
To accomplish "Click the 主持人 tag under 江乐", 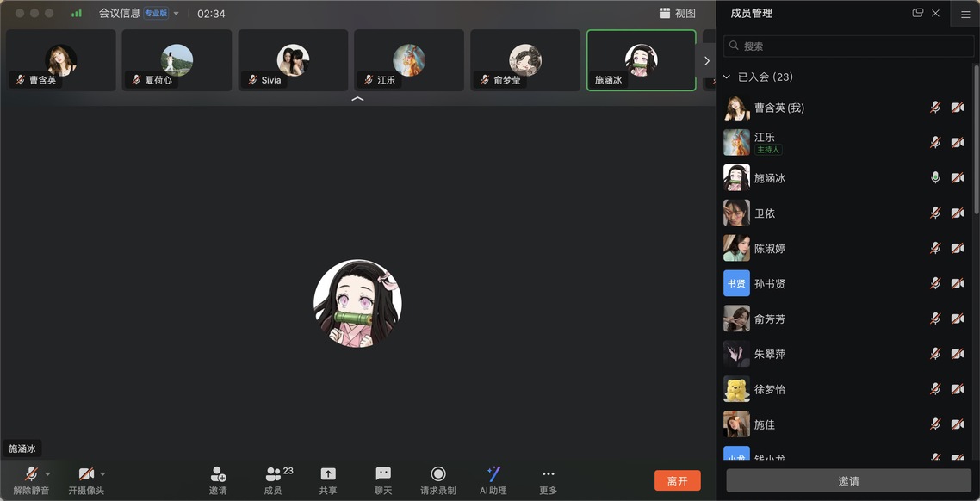I will click(x=768, y=150).
